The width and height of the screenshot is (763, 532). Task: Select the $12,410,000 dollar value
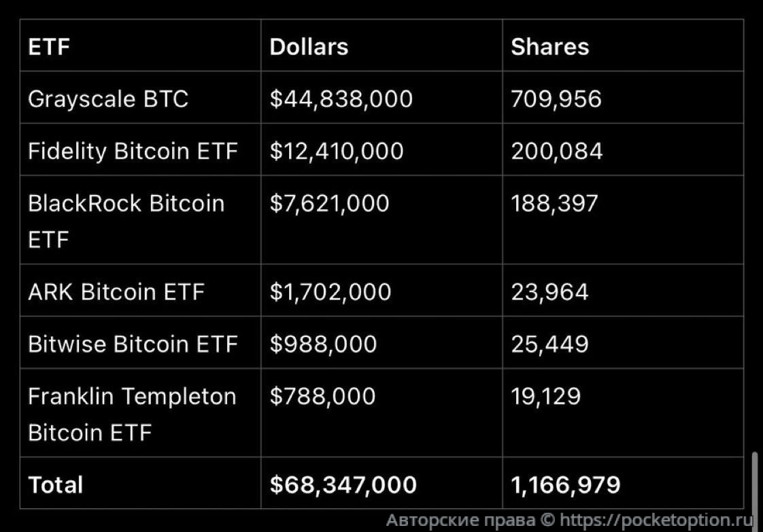click(x=337, y=151)
